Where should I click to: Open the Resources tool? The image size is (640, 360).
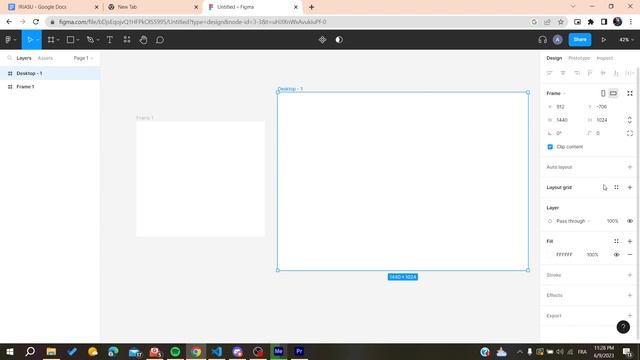[127, 40]
